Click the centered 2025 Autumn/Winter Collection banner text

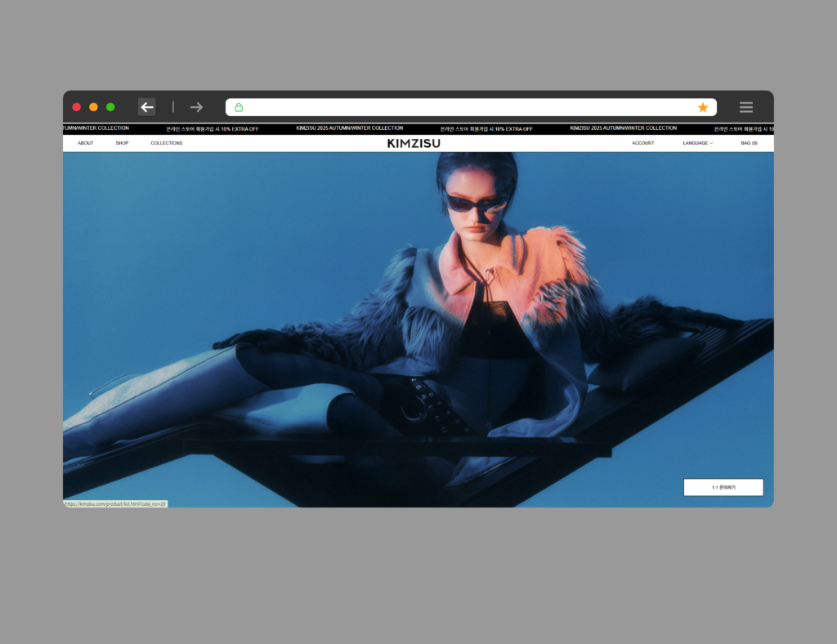(349, 128)
